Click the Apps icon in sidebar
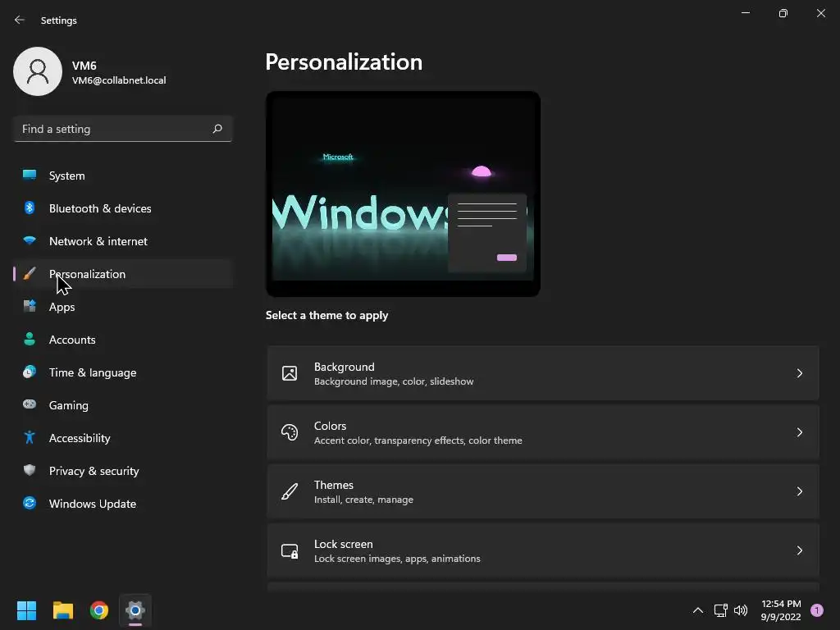 pyautogui.click(x=30, y=306)
